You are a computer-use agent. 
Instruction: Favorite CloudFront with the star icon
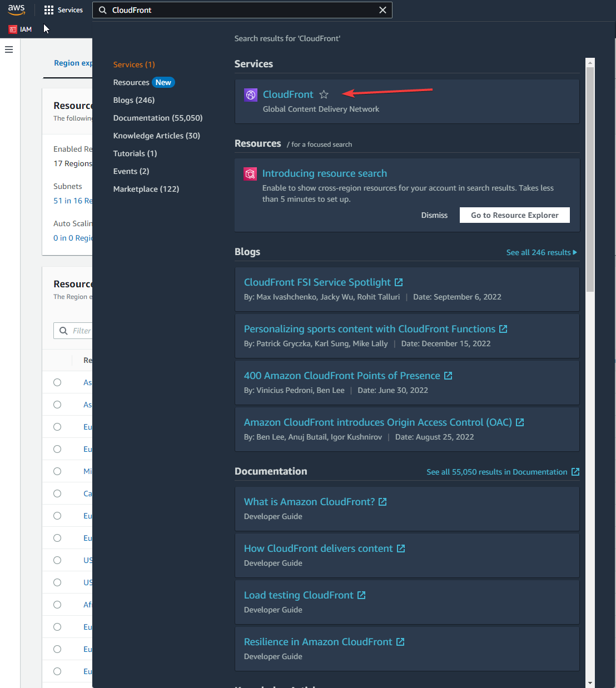[324, 94]
